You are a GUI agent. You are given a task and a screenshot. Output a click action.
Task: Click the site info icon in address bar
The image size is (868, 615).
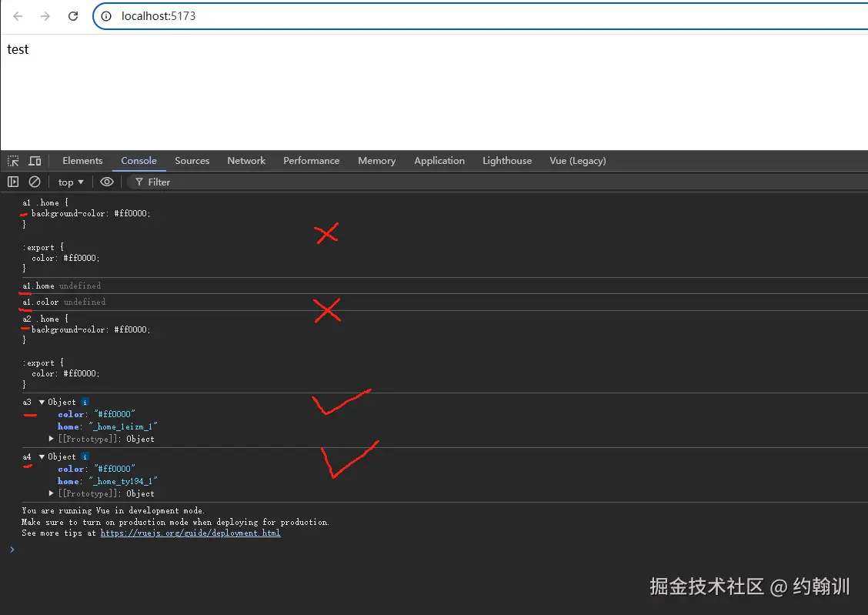coord(106,16)
